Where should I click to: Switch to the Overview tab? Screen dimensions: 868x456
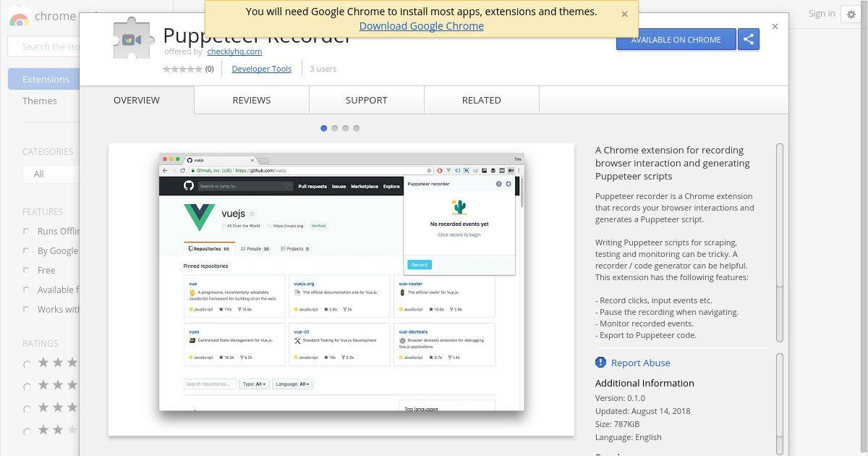click(x=137, y=100)
